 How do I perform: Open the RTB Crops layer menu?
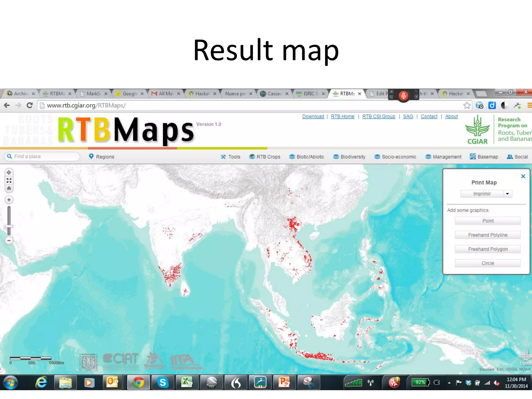tap(265, 157)
